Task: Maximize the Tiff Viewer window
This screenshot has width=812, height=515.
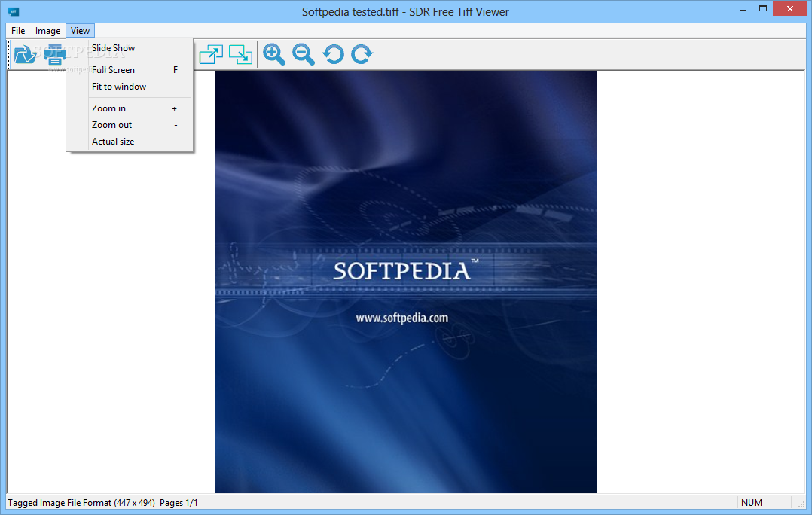Action: click(763, 9)
